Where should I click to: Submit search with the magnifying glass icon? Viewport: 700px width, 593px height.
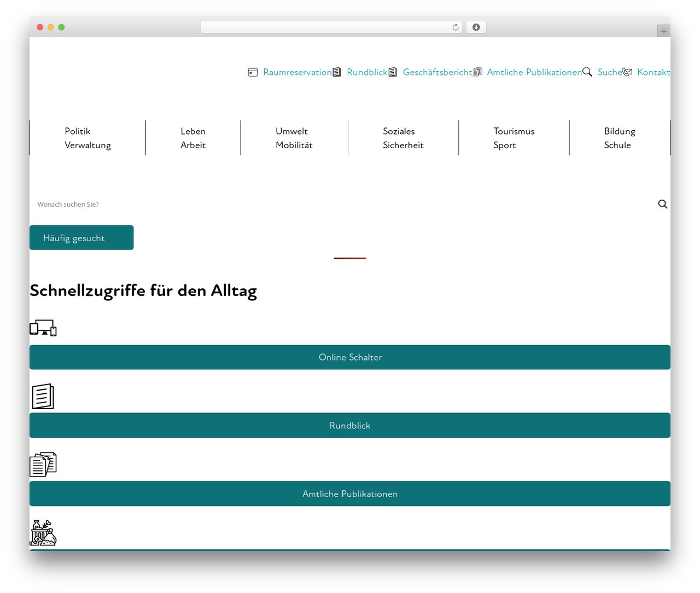tap(663, 204)
